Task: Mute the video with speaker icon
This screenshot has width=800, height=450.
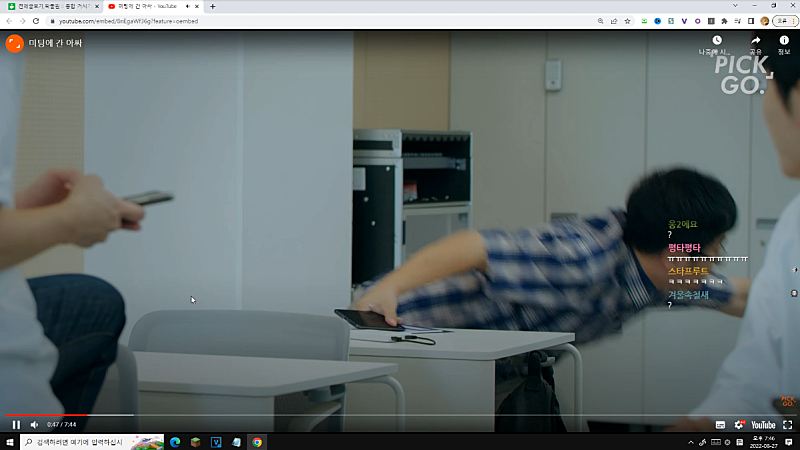Action: coord(34,424)
